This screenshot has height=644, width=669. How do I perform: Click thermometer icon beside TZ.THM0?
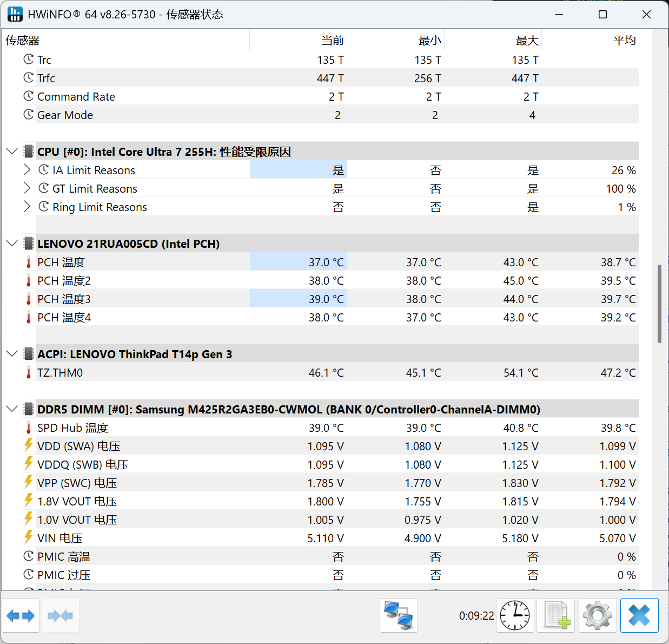[29, 373]
